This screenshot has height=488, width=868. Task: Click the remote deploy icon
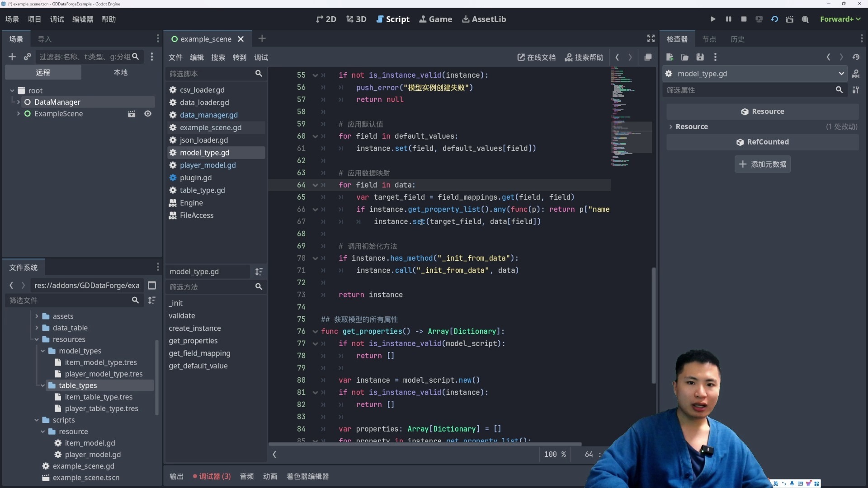click(759, 19)
